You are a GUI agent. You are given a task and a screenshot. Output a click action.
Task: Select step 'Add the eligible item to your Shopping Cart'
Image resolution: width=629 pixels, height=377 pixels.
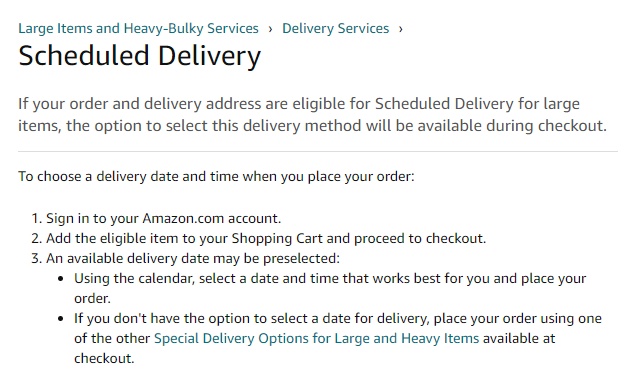coord(266,239)
